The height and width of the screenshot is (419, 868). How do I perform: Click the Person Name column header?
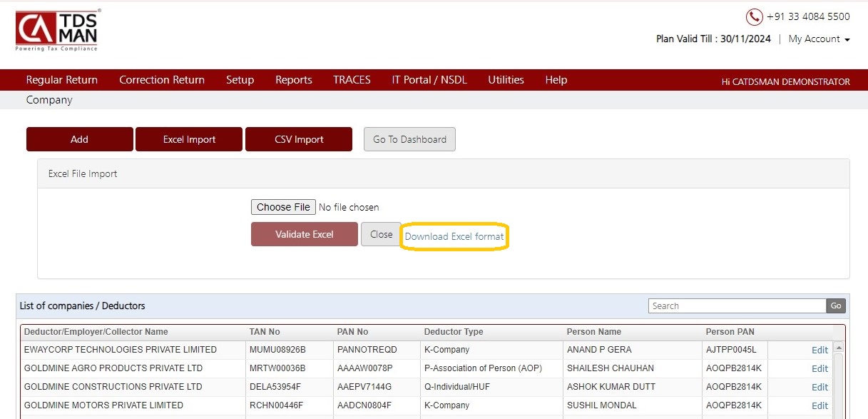[594, 332]
